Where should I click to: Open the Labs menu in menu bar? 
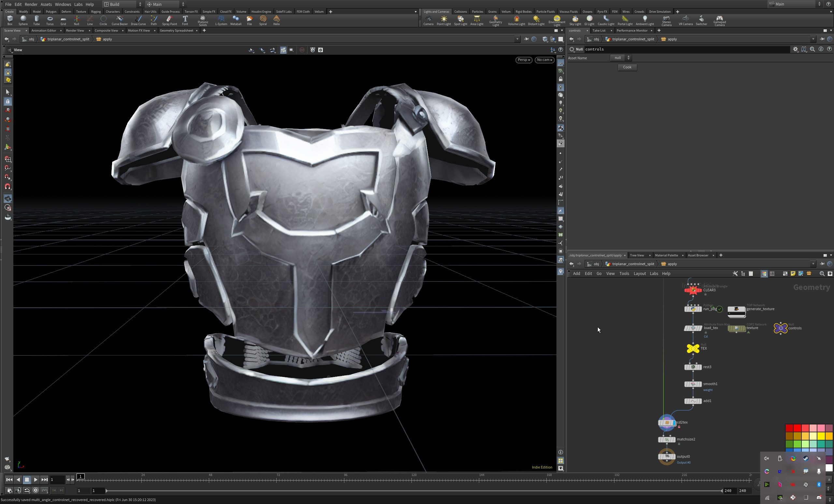point(78,5)
